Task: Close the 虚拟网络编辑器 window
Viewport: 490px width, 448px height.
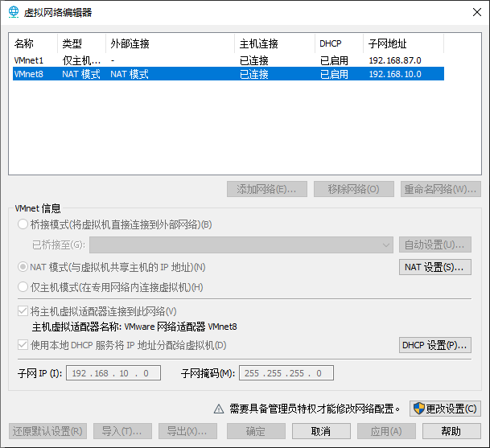Action: coord(477,12)
